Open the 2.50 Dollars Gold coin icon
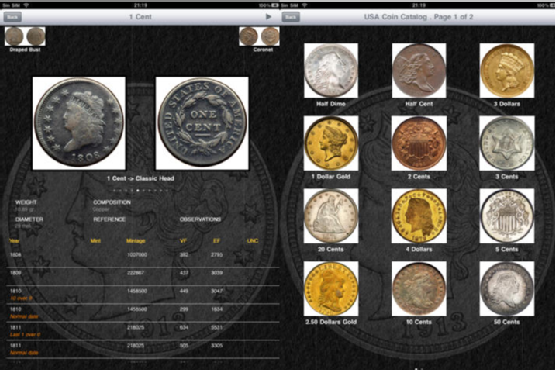555x370 pixels. tap(331, 289)
